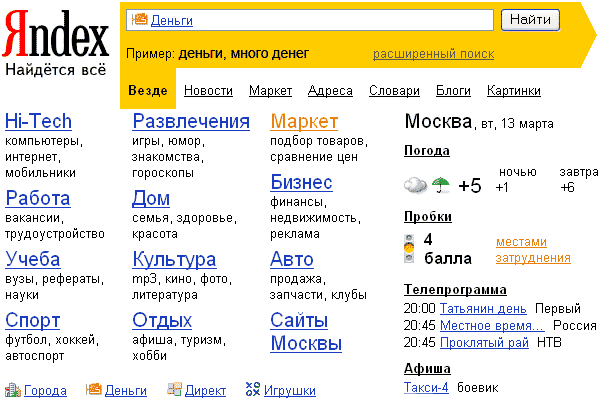Click the example query деньги, много денег

[244, 54]
